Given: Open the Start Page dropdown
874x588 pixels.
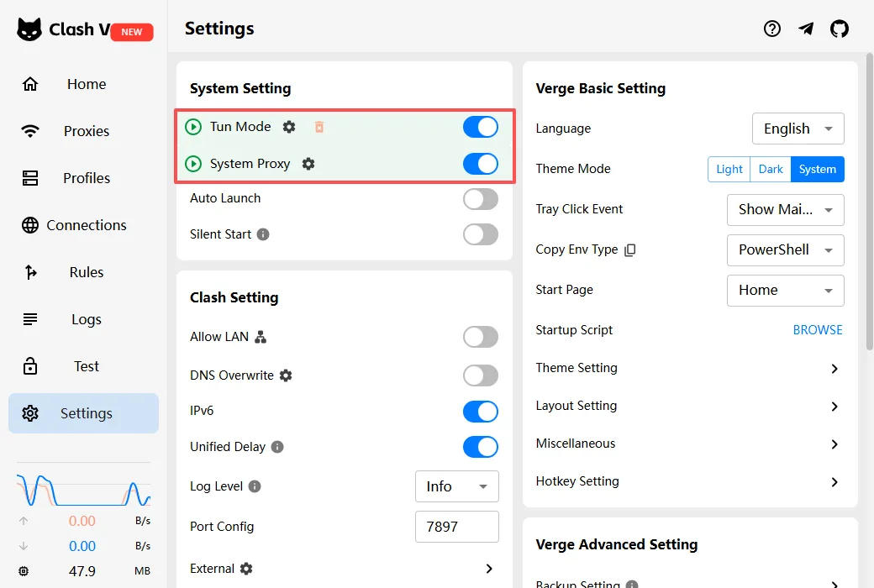Looking at the screenshot, I should pos(786,291).
